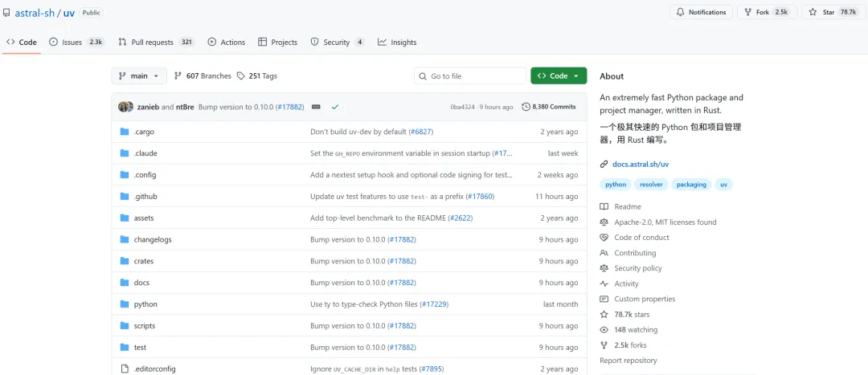
Task: Fork the repository
Action: [767, 12]
